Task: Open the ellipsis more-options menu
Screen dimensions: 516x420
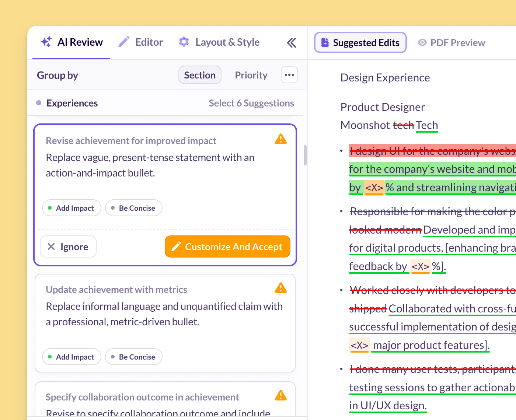Action: pos(289,75)
